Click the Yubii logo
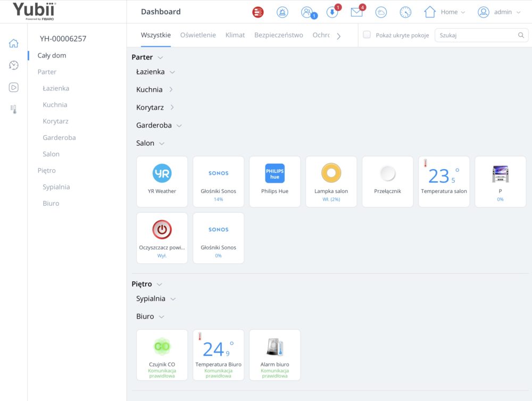Screen dimensions: 532x401 click(x=34, y=11)
